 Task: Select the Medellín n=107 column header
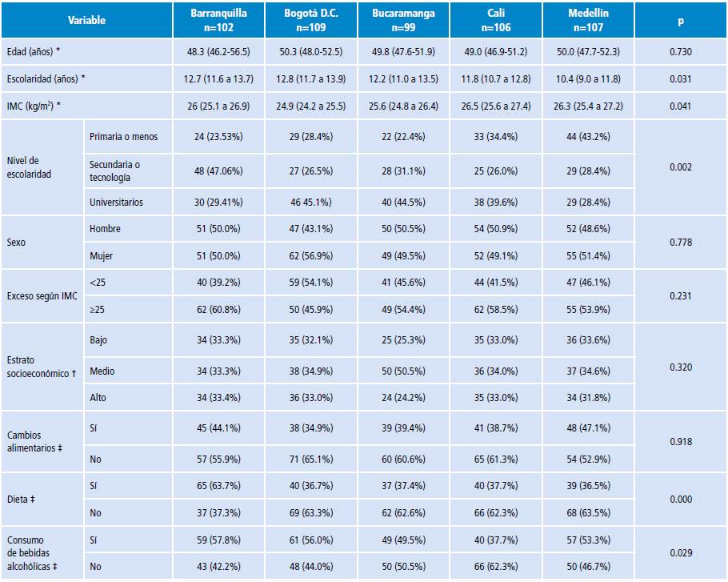click(x=588, y=20)
